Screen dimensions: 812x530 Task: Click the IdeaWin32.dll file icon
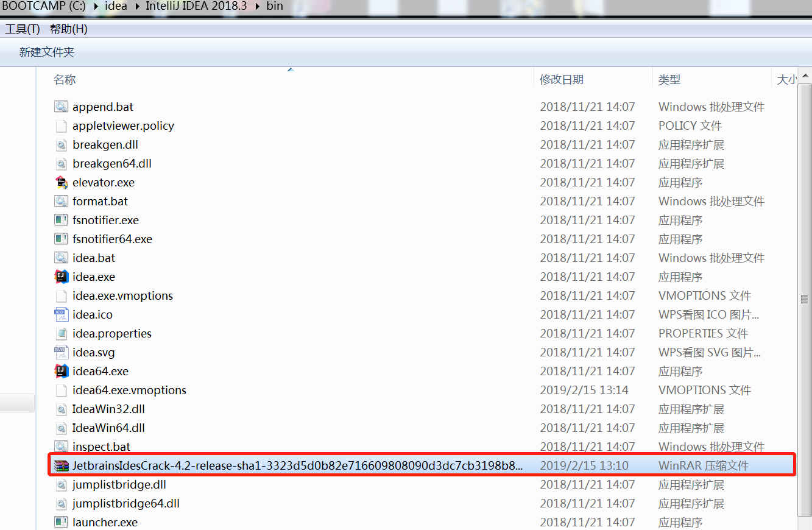61,409
